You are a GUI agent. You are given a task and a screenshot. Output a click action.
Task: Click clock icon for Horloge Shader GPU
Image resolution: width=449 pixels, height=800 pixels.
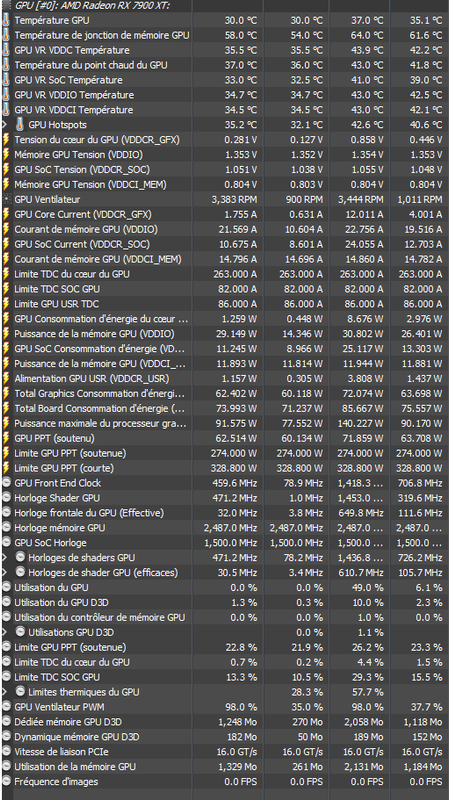pyautogui.click(x=6, y=498)
